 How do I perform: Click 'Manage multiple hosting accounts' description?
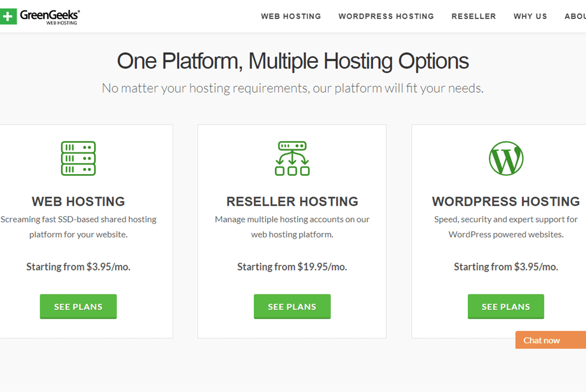[x=292, y=227]
